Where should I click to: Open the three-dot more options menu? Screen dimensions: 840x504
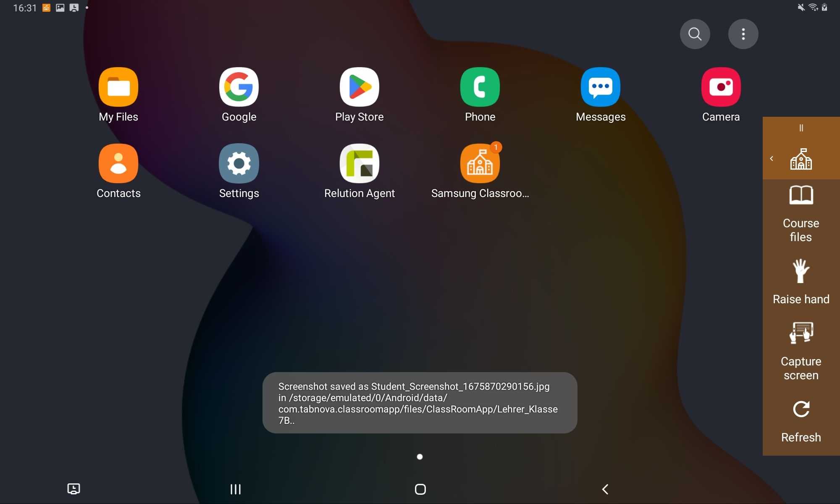pos(743,34)
